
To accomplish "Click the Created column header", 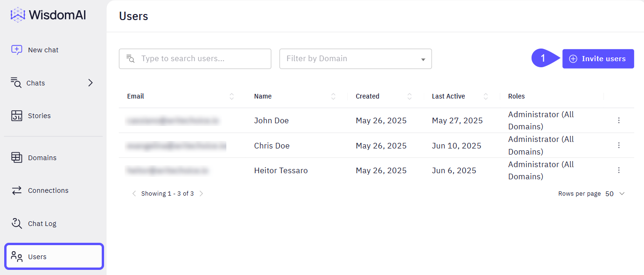I will [x=367, y=96].
